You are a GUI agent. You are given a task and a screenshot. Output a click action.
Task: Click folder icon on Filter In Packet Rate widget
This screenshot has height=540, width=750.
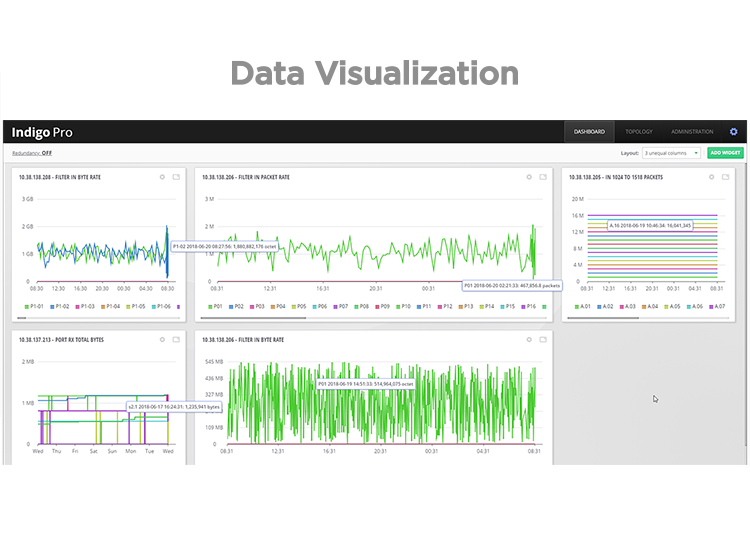(543, 177)
